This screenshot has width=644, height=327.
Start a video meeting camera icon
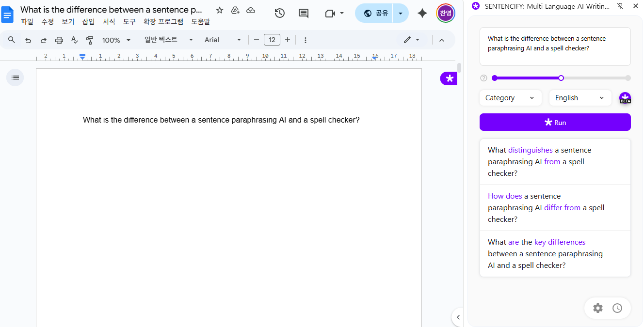tap(330, 13)
